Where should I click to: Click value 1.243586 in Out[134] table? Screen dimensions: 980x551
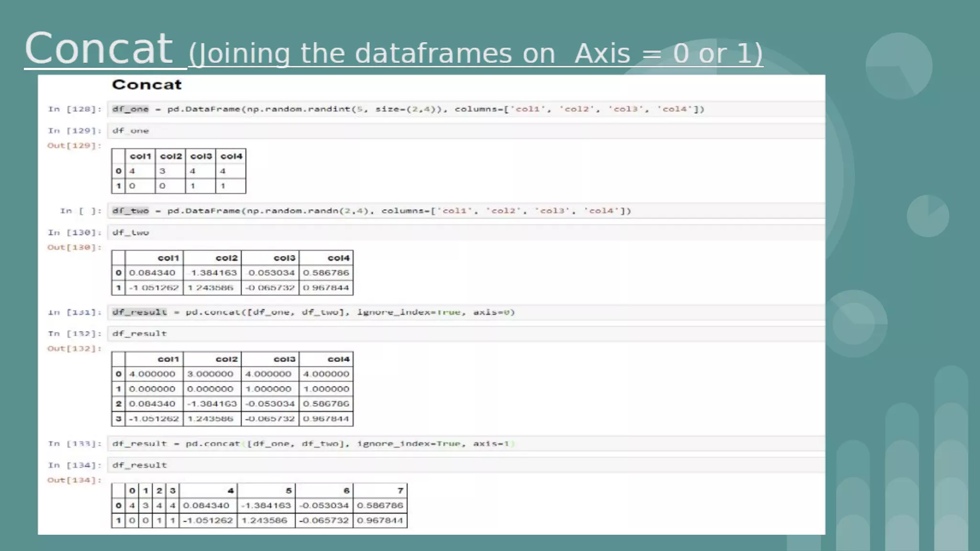(x=264, y=520)
